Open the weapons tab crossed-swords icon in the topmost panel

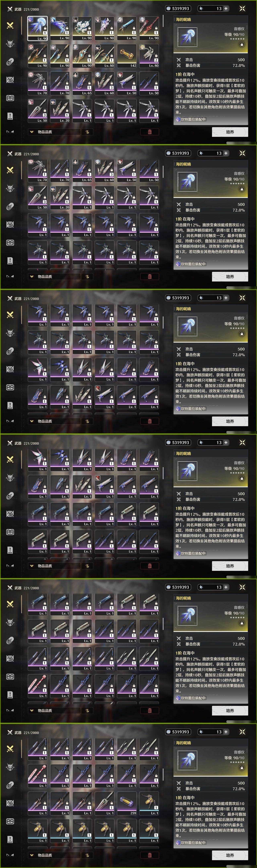(10, 25)
